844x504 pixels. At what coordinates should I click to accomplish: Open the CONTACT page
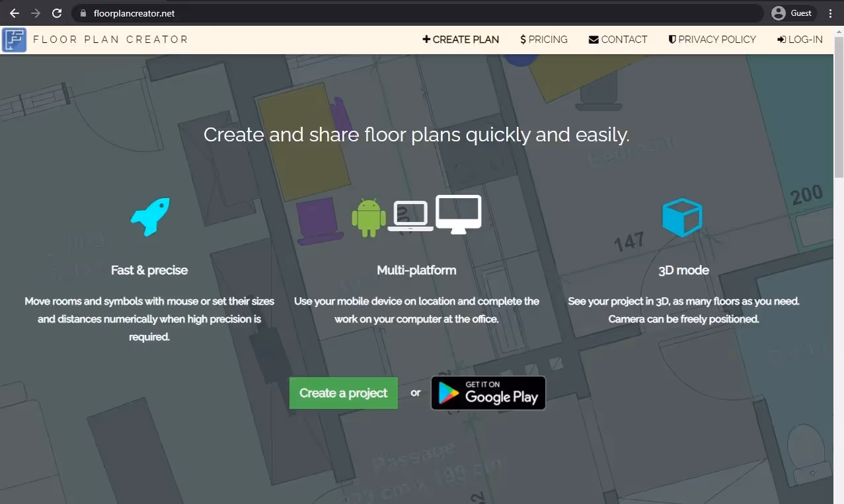click(x=618, y=40)
